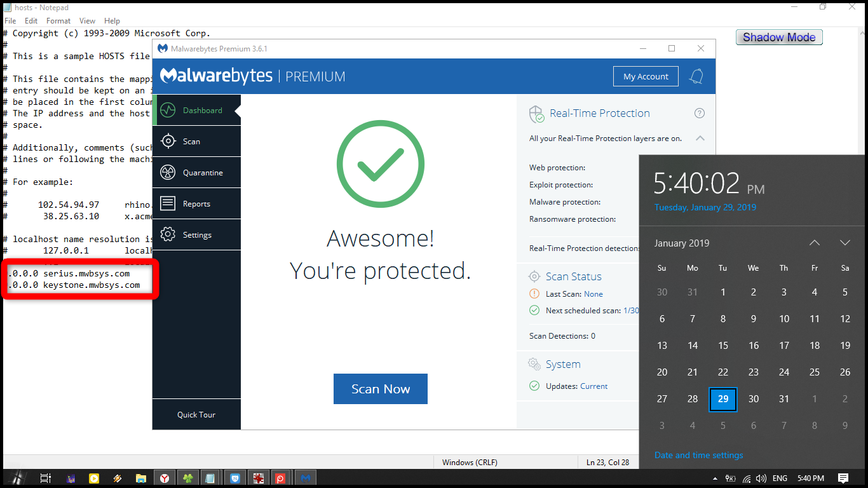Image resolution: width=868 pixels, height=488 pixels.
Task: Click the network Wi-Fi tray icon
Action: pyautogui.click(x=747, y=478)
